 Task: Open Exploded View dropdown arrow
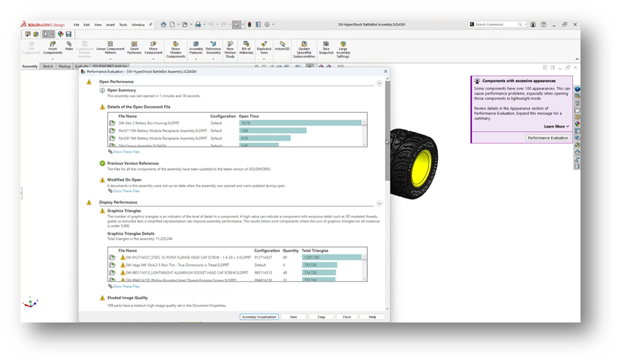click(x=264, y=59)
